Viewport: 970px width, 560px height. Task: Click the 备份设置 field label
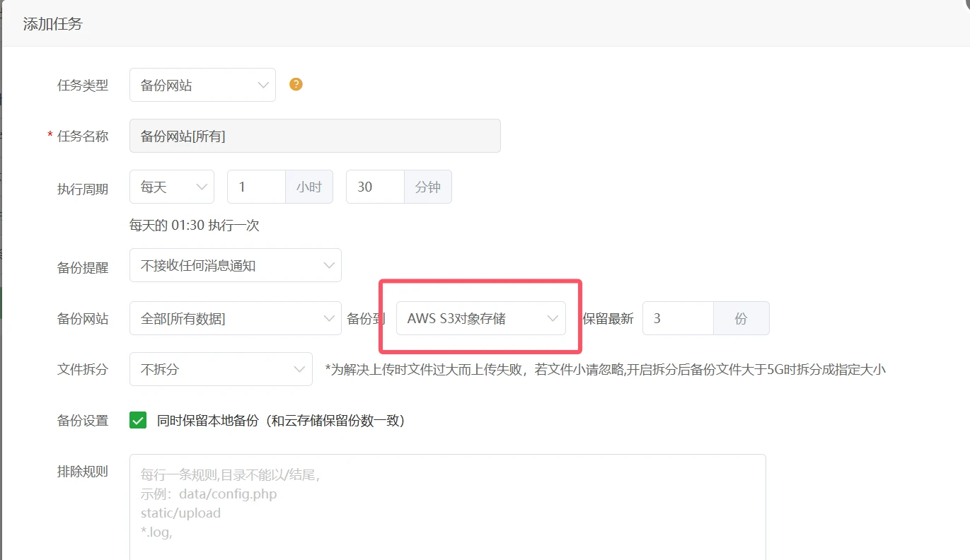pyautogui.click(x=83, y=421)
